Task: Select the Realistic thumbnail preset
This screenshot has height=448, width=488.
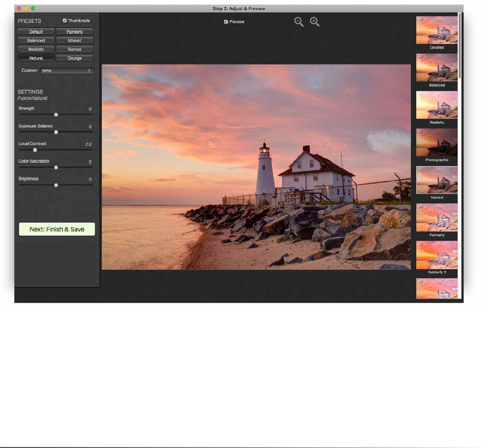Action: pyautogui.click(x=436, y=105)
